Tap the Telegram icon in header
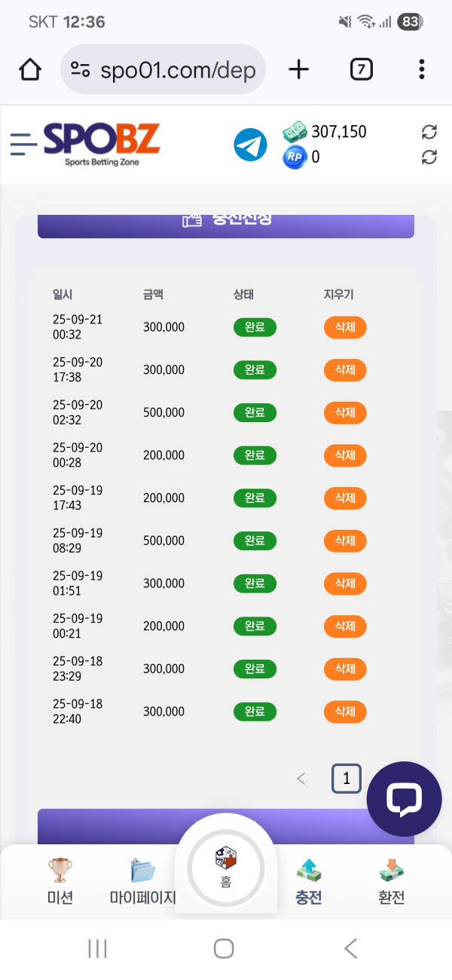This screenshot has width=452, height=980. point(250,145)
